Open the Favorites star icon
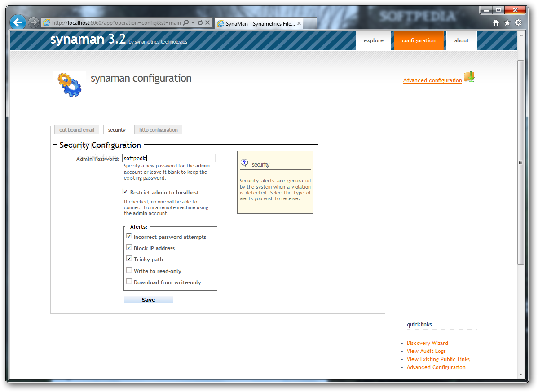538x392 pixels. (507, 22)
